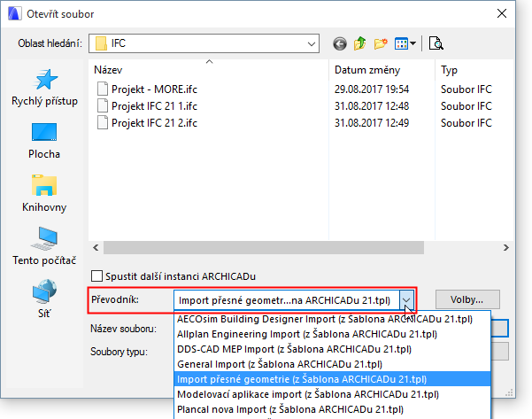Select file icon of Projekt IFC 21 2.ifc
The image size is (532, 419).
103,122
